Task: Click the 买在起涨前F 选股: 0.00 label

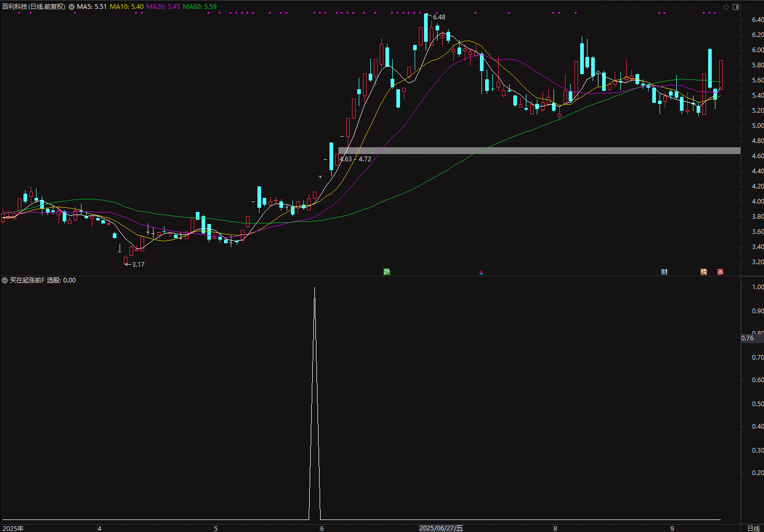Action: (43, 280)
